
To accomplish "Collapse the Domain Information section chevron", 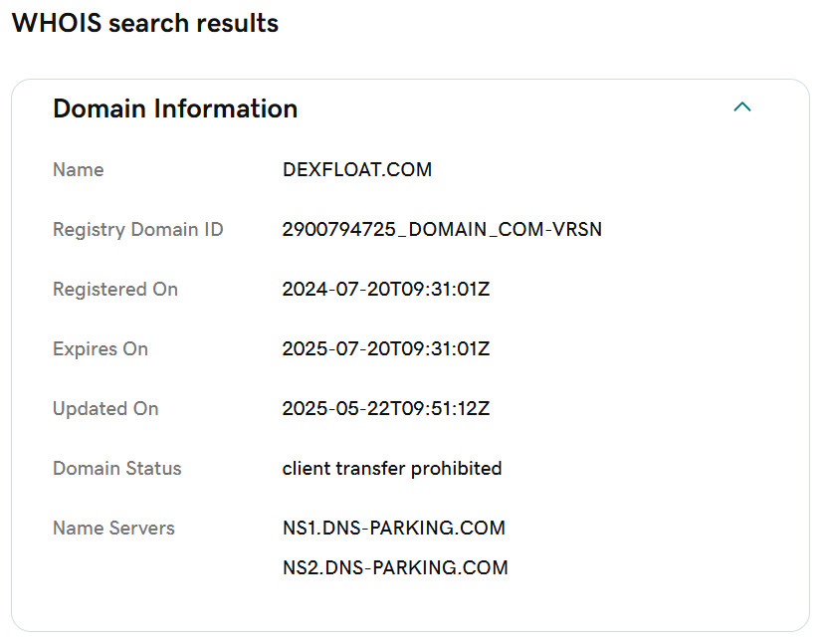I will pyautogui.click(x=741, y=107).
